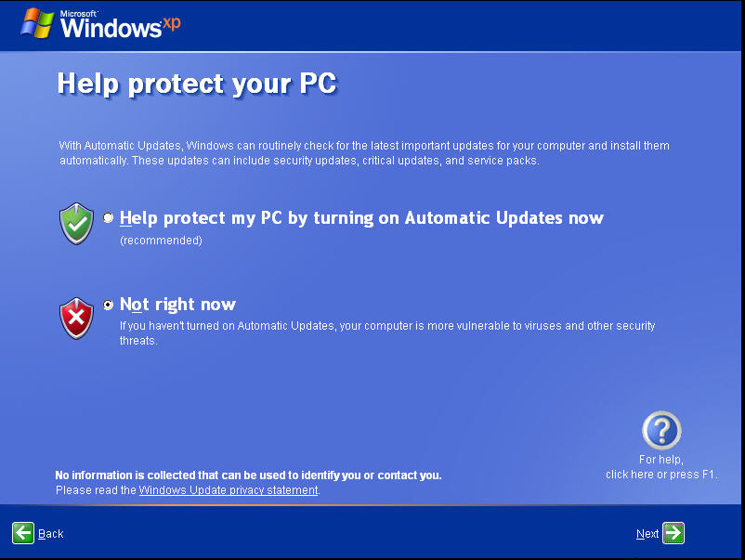
Task: Click the "Help protect your PC" heading
Action: coord(197,84)
